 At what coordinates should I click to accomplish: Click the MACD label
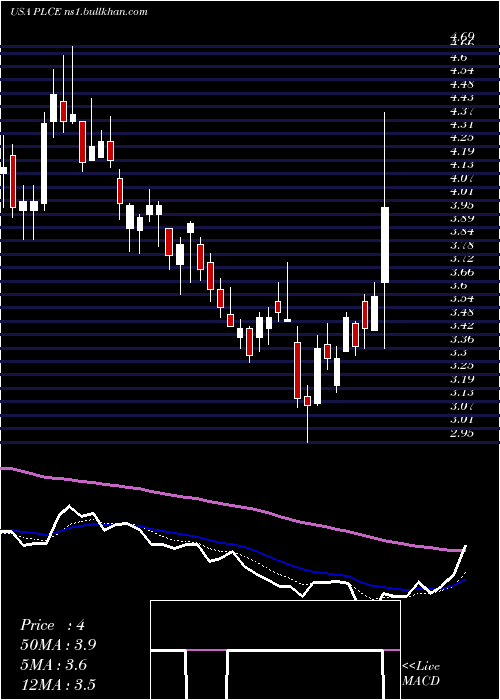click(x=421, y=681)
